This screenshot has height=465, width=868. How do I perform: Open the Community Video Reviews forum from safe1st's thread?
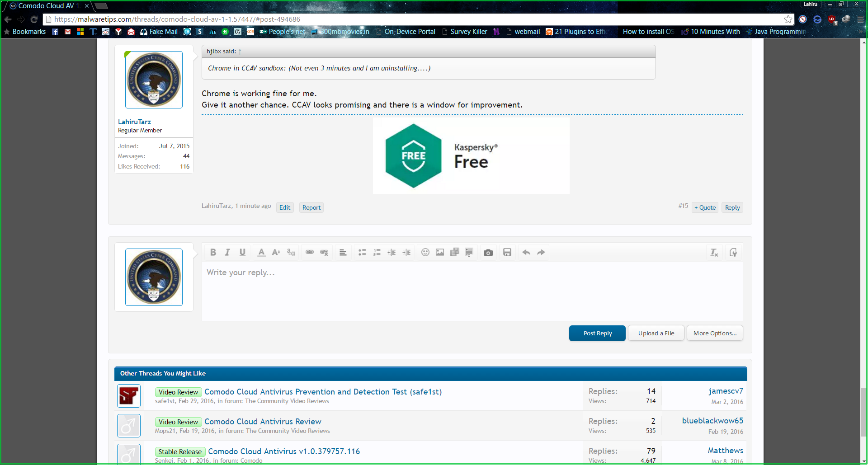tap(287, 401)
